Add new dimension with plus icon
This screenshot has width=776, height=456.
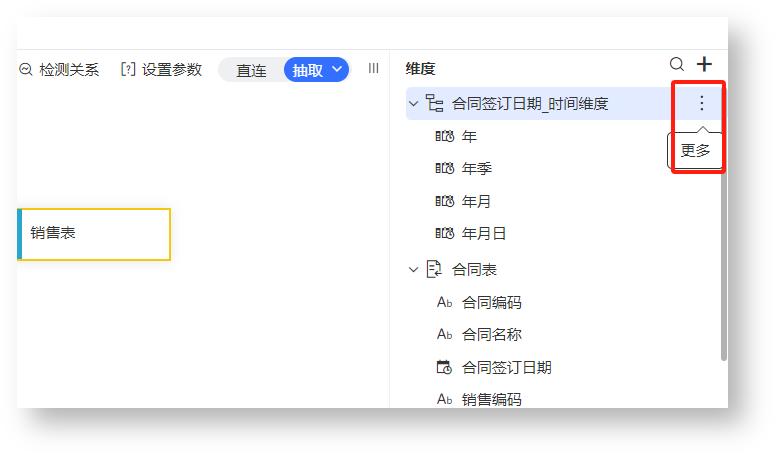[x=704, y=64]
